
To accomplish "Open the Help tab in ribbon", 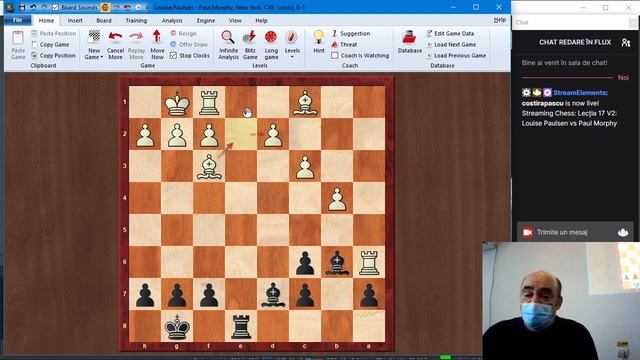I will 261,20.
